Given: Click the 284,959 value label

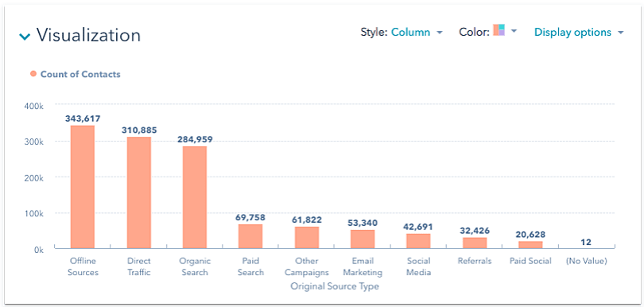Looking at the screenshot, I should coord(195,139).
